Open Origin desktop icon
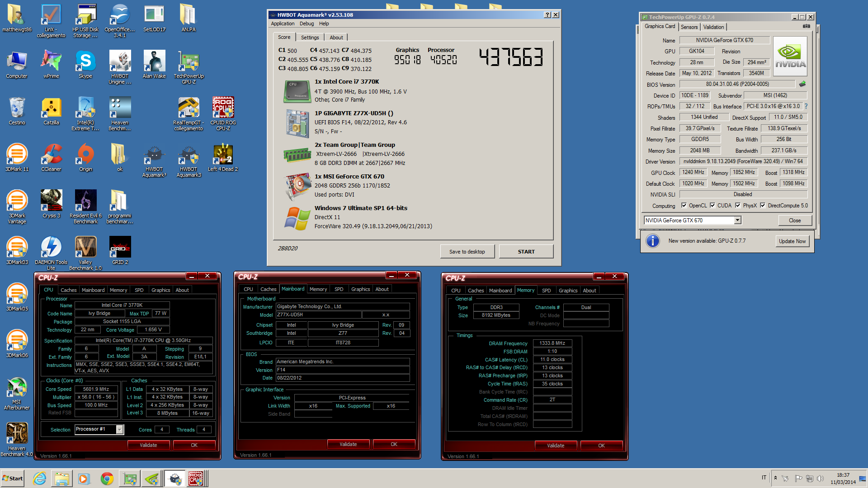This screenshot has height=488, width=868. tap(85, 158)
